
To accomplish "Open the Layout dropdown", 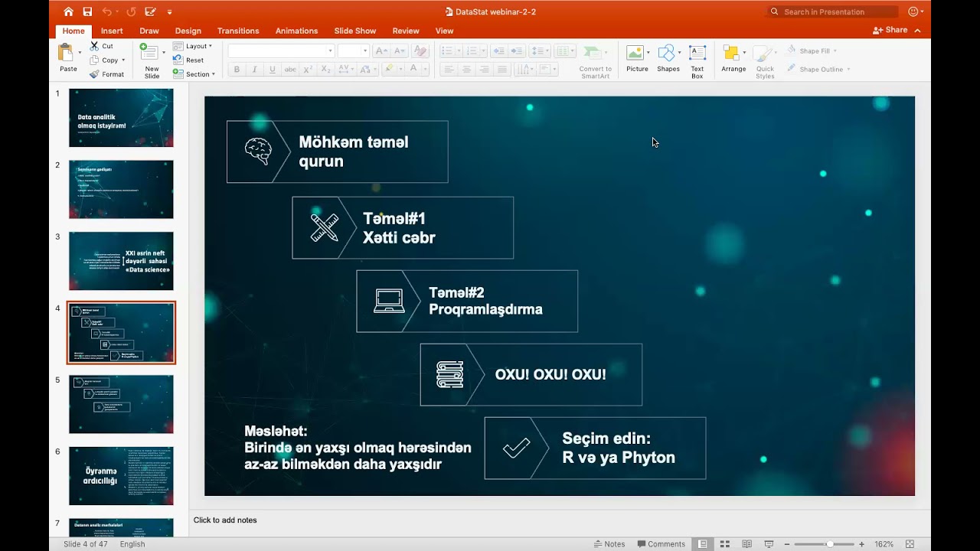I will (x=193, y=46).
